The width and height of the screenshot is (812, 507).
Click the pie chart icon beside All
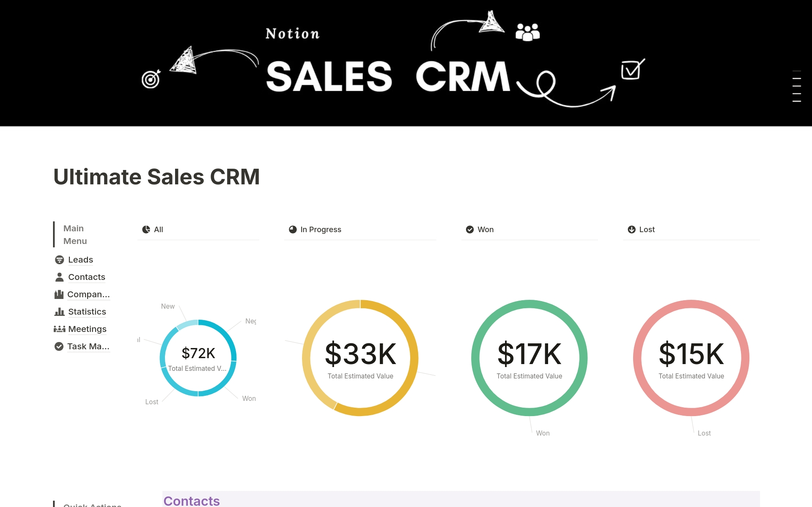tap(146, 229)
